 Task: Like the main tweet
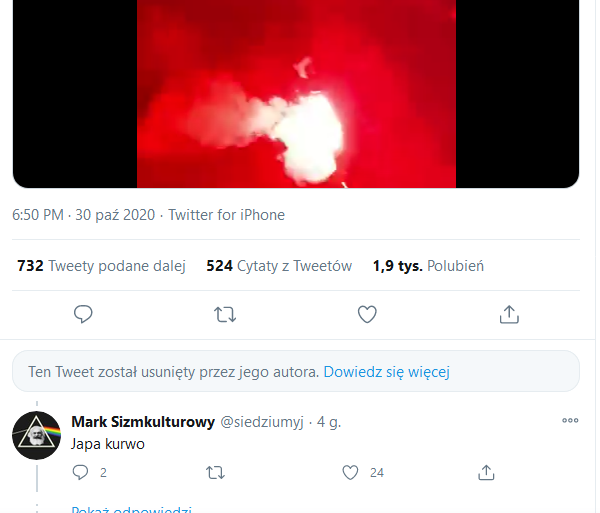[x=367, y=315]
